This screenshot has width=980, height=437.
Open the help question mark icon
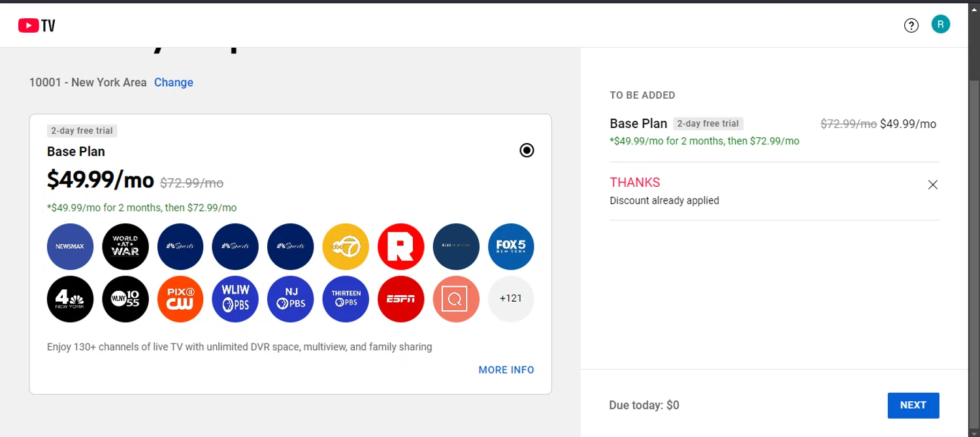[911, 25]
